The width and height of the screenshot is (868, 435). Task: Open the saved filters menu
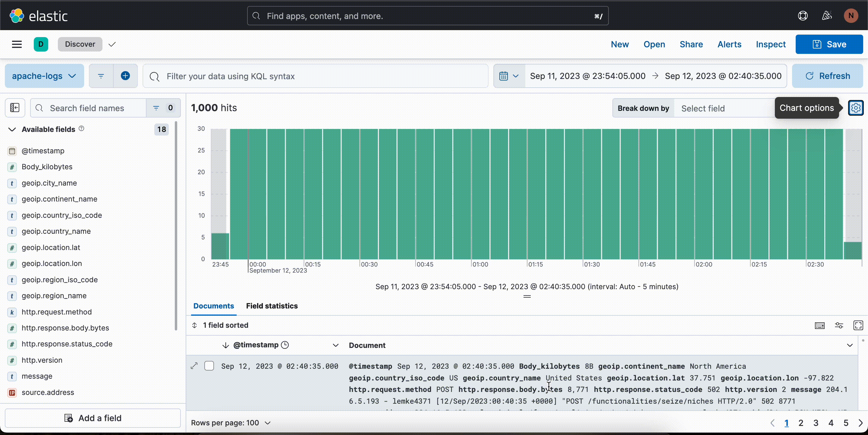(101, 76)
